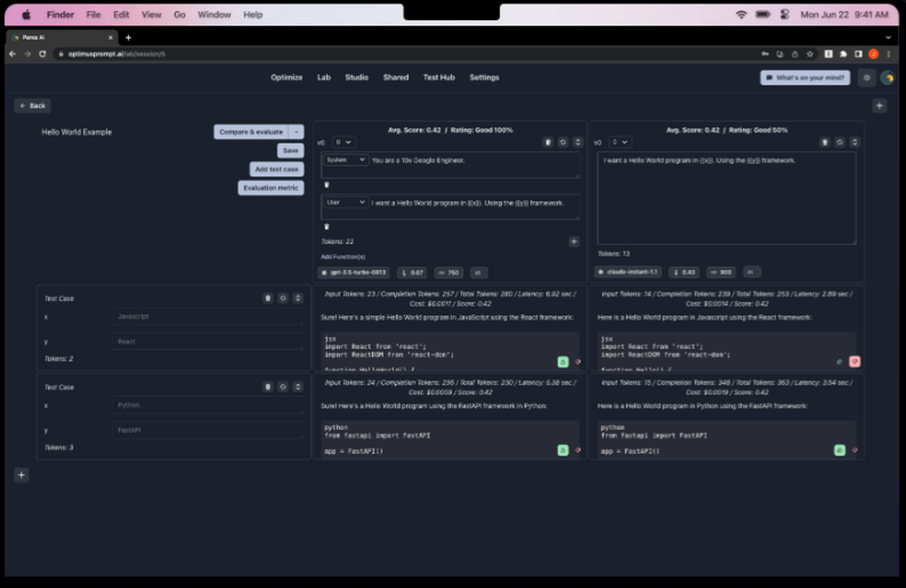This screenshot has width=906, height=588.
Task: Delete the User message via trash icon
Action: [326, 227]
